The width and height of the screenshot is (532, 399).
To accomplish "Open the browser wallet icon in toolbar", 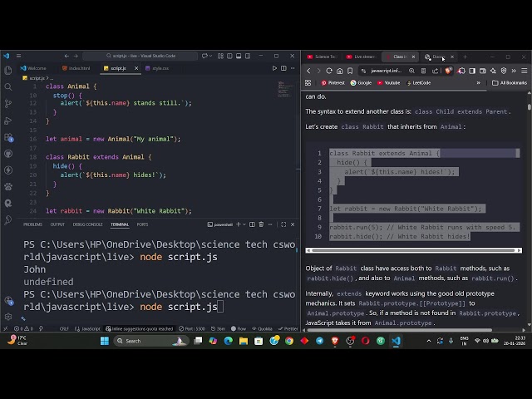I will (482, 71).
